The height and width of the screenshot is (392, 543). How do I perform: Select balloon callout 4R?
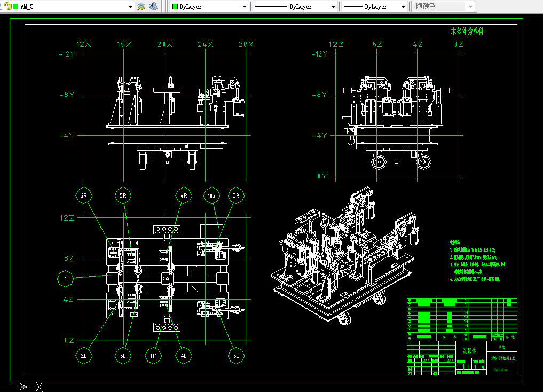click(x=184, y=195)
